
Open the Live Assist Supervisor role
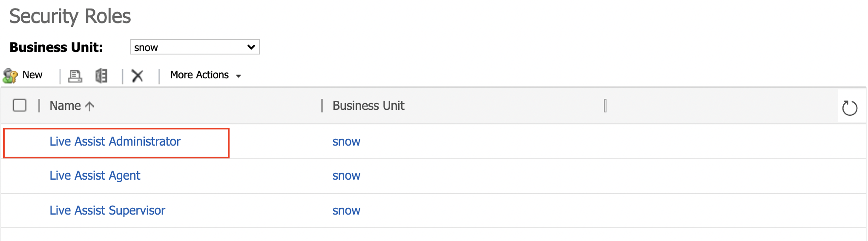pyautogui.click(x=107, y=210)
